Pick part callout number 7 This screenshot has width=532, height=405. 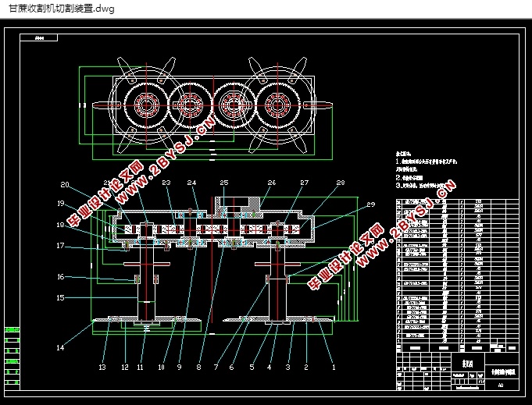[x=216, y=367]
